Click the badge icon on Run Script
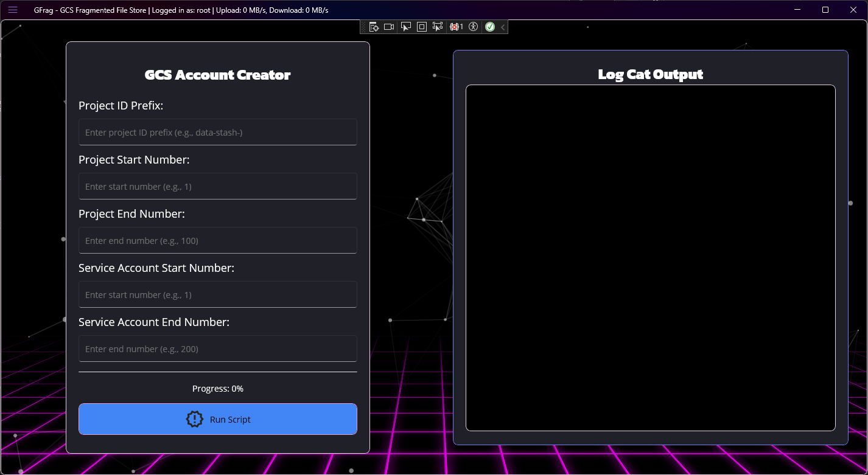Viewport: 868px width, 475px height. click(x=194, y=419)
